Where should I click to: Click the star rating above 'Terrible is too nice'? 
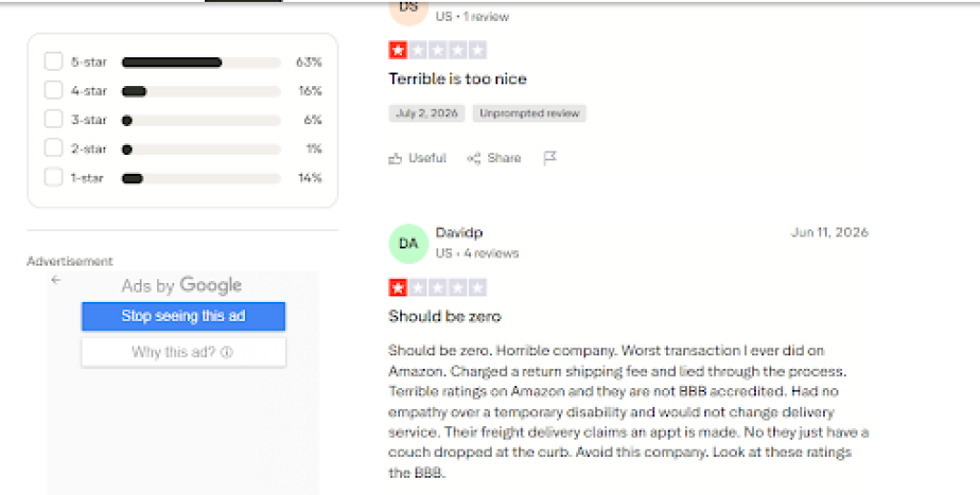437,51
